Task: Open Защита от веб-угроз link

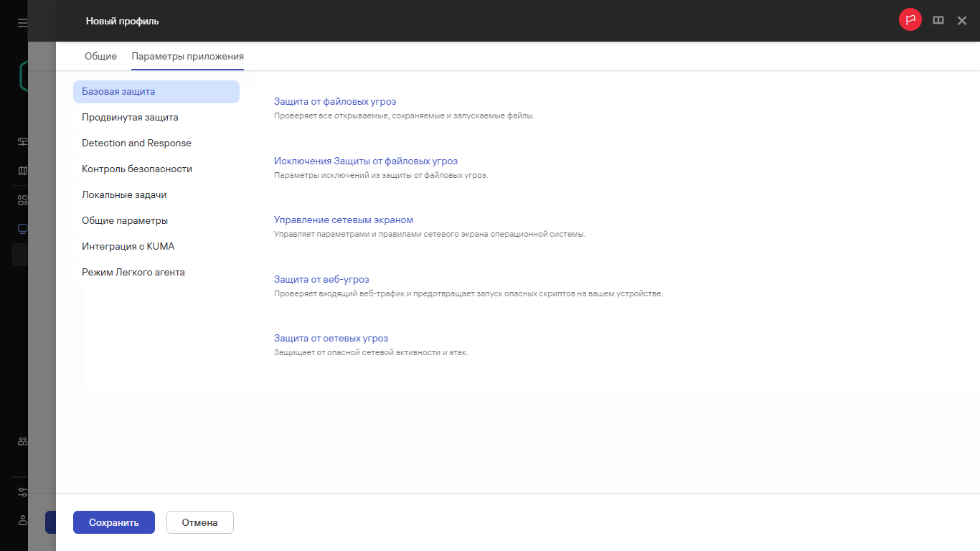Action: 321,279
